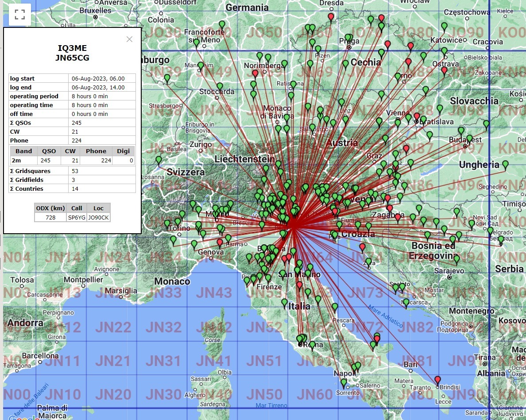Click the green marker at Mannheim

point(201,66)
